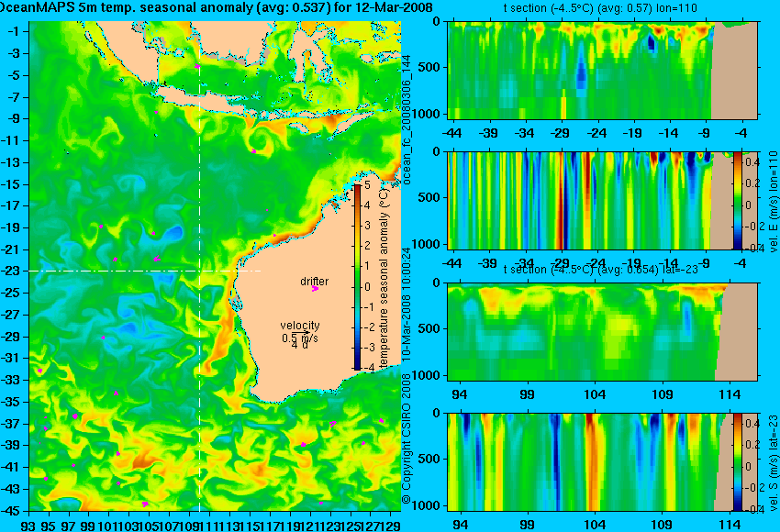Click the '10-Mar-2008 10:00:24' timestamp text
The width and height of the screenshot is (780, 532).
tap(407, 305)
